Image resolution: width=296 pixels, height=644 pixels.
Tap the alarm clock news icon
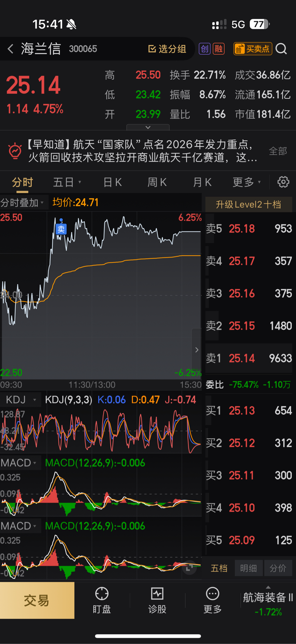(x=15, y=151)
